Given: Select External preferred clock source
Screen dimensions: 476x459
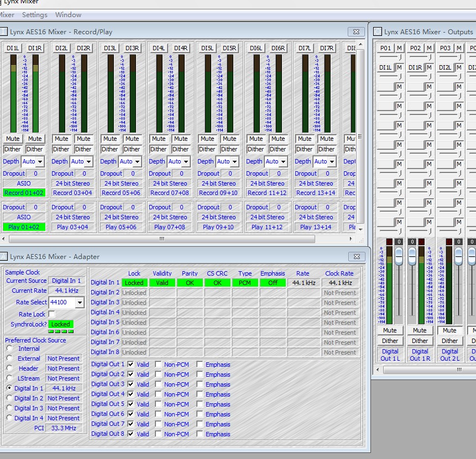Looking at the screenshot, I should pyautogui.click(x=9, y=358).
